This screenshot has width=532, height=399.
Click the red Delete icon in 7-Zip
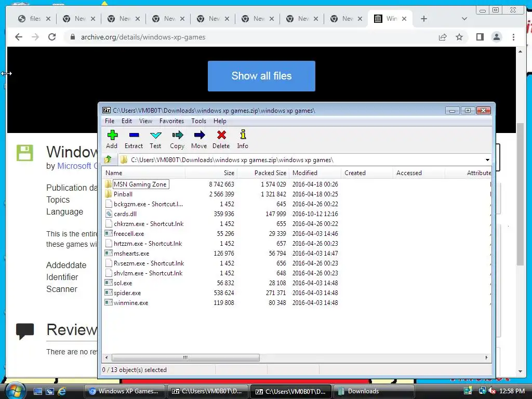pyautogui.click(x=221, y=136)
